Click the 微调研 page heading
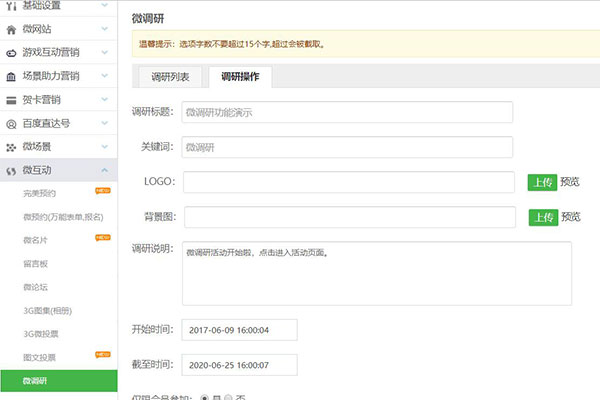The width and height of the screenshot is (600, 400). pos(148,18)
